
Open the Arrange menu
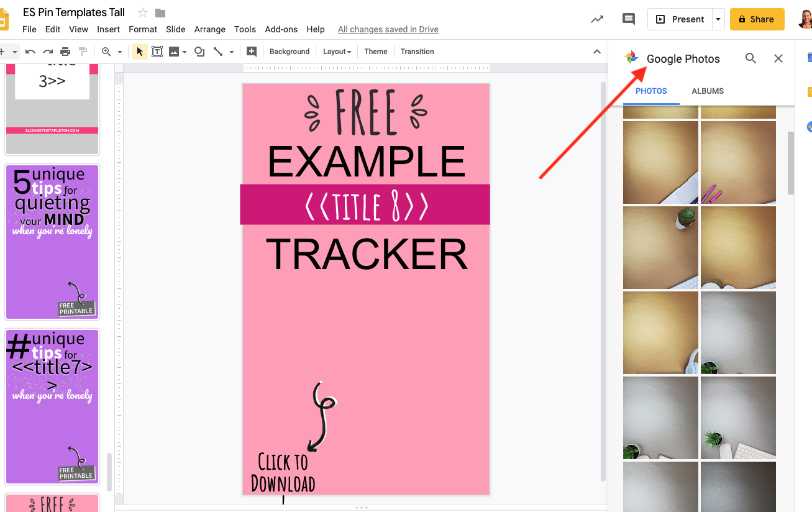210,29
